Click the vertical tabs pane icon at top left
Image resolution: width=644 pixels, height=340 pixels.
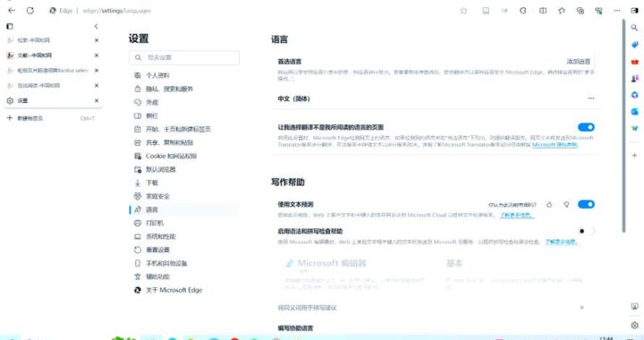coord(10,26)
